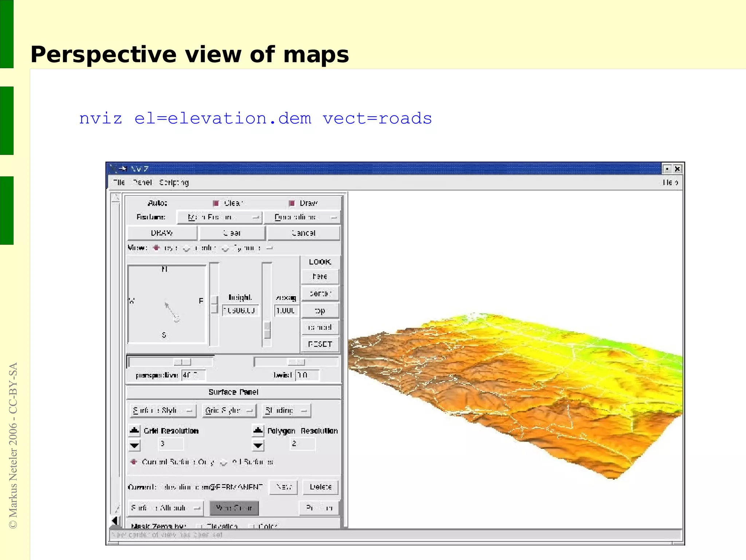The image size is (746, 560).
Task: Click the compass N label
Action: 165,269
